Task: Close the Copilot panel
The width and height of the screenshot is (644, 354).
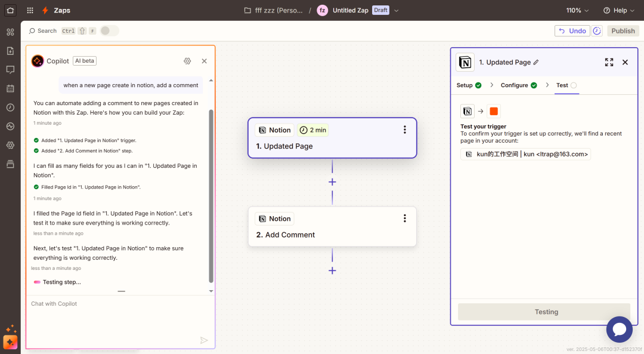Action: click(204, 61)
